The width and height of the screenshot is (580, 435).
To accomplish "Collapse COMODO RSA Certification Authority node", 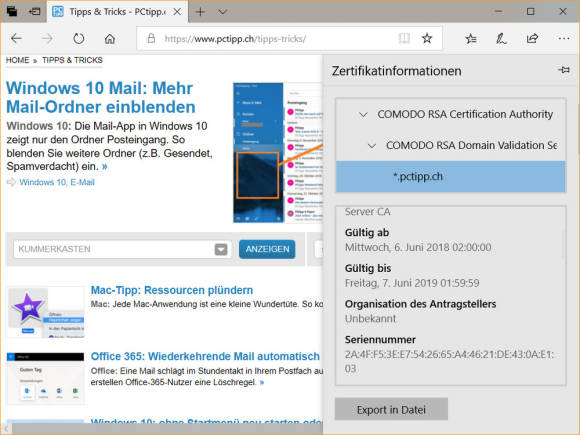I will [363, 115].
